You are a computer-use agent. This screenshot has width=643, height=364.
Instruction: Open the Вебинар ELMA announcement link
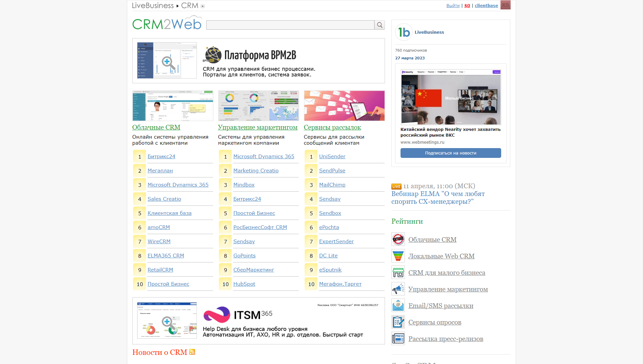click(x=438, y=198)
